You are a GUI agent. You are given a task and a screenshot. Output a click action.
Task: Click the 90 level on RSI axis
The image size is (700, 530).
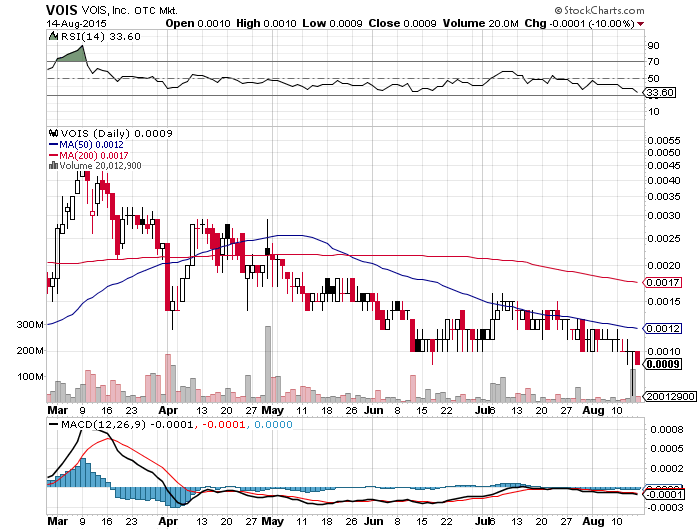[654, 46]
